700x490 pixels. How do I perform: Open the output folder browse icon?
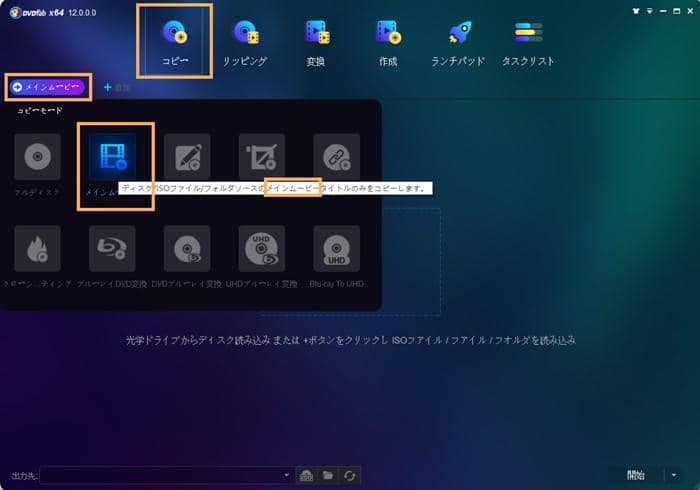(x=328, y=476)
